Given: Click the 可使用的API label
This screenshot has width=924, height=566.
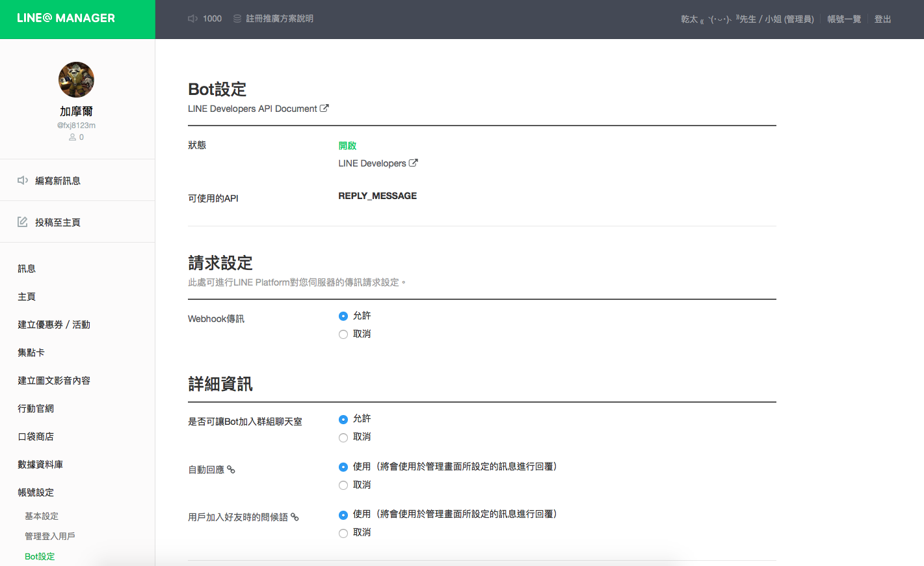Looking at the screenshot, I should [x=213, y=198].
